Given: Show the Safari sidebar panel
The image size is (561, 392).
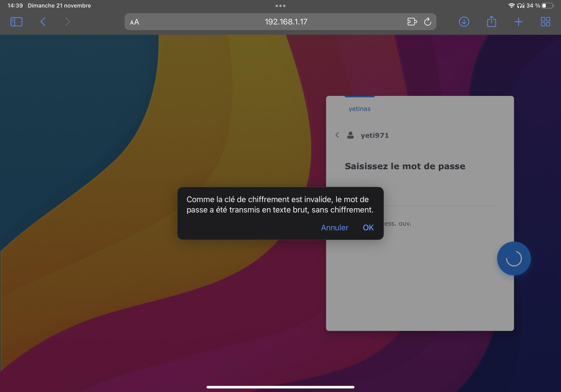Looking at the screenshot, I should tap(16, 22).
